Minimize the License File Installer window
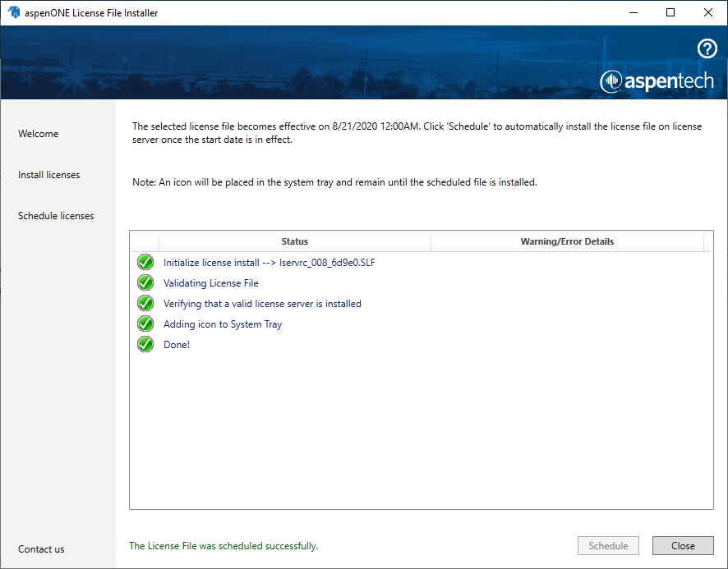 (x=634, y=12)
